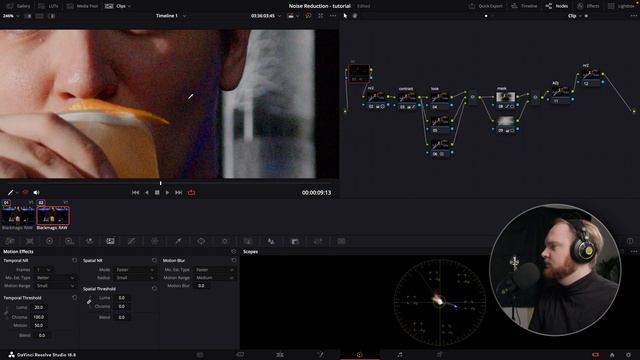Reset the Spatial NR settings
640x360 pixels.
coord(154,260)
